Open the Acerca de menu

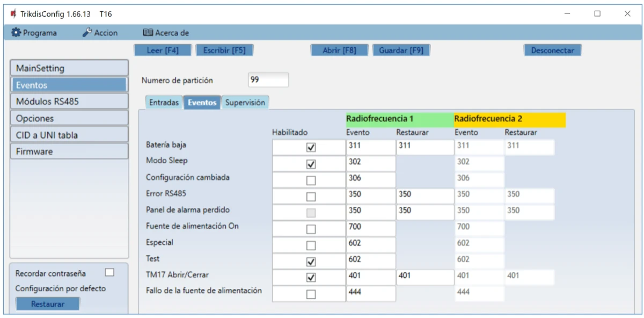166,33
